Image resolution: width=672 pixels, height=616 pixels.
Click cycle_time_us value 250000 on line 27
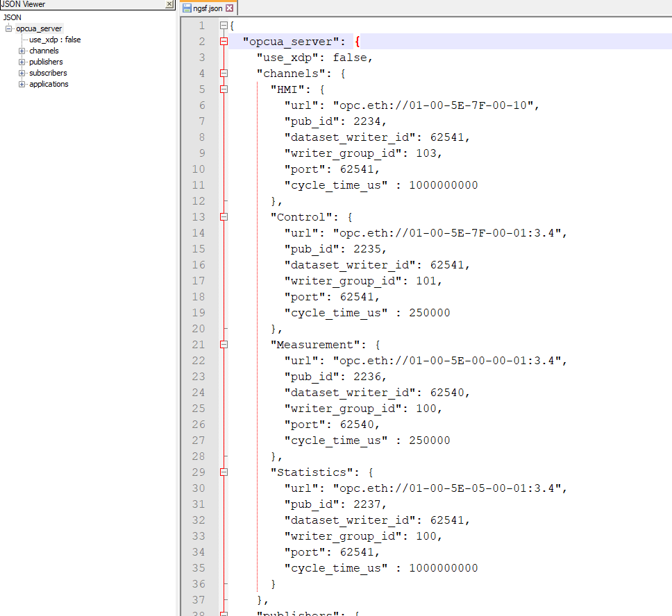(x=430, y=440)
